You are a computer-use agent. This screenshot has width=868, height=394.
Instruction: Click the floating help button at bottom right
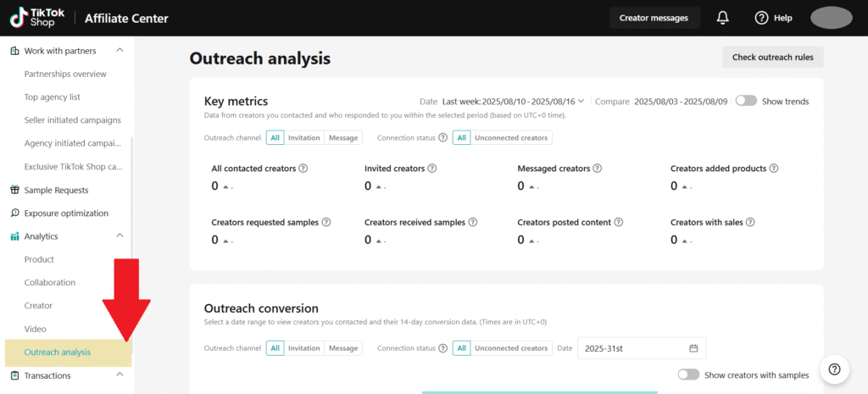point(834,369)
